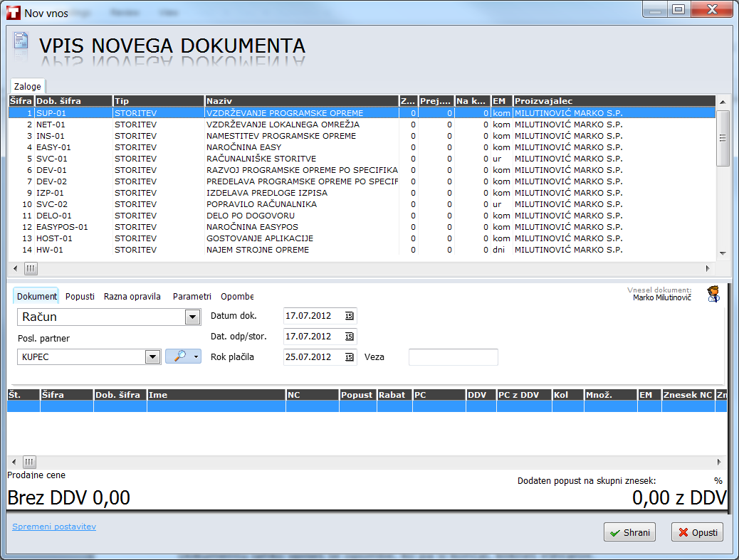The height and width of the screenshot is (560, 739).
Task: Select row NAMESTITEV PROGRAMSKE OPREME
Action: [362, 136]
